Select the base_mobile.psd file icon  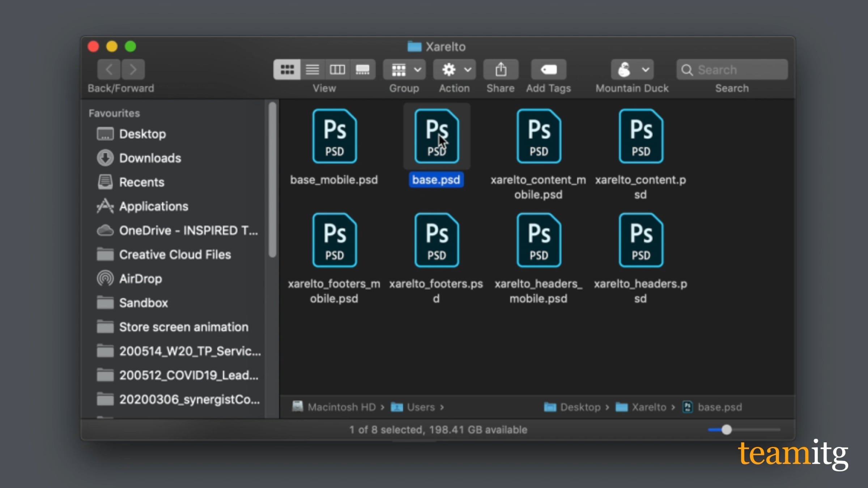[335, 137]
